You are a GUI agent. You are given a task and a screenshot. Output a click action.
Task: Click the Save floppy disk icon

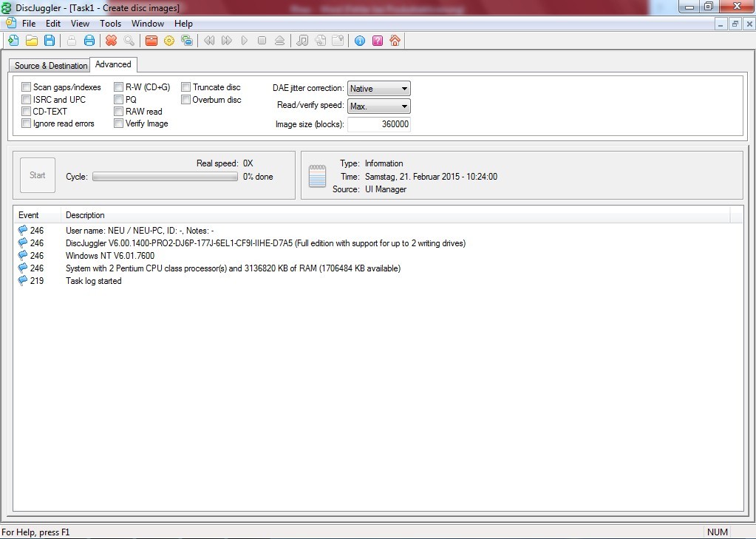[50, 41]
